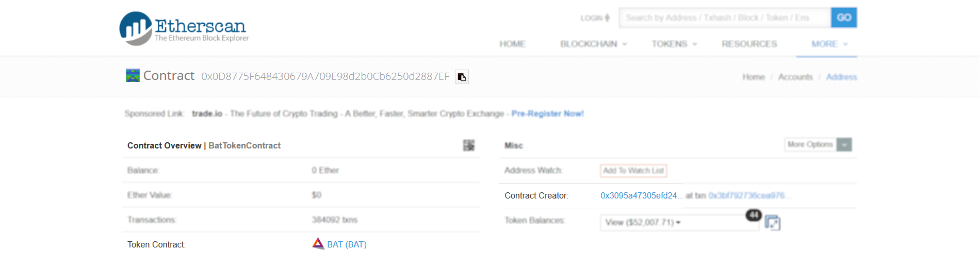Open the MORE navigation menu

(829, 44)
